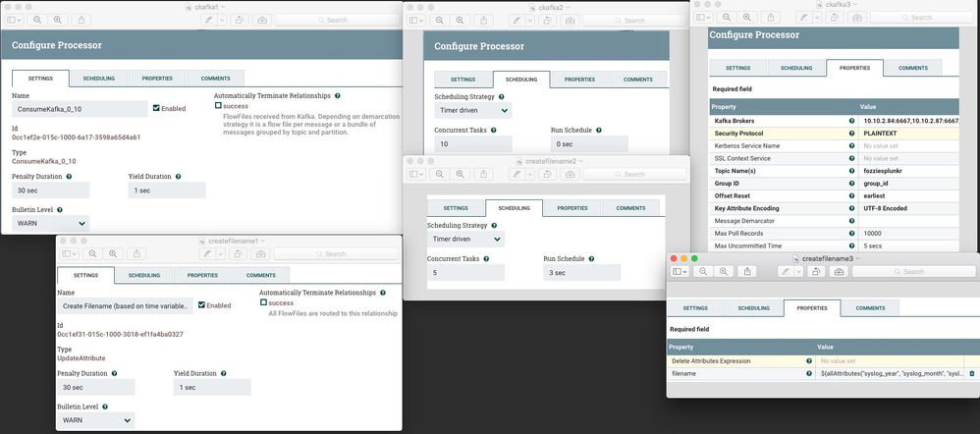Zoom in on createfilename1 window
Image resolution: width=980 pixels, height=434 pixels.
pos(113,253)
